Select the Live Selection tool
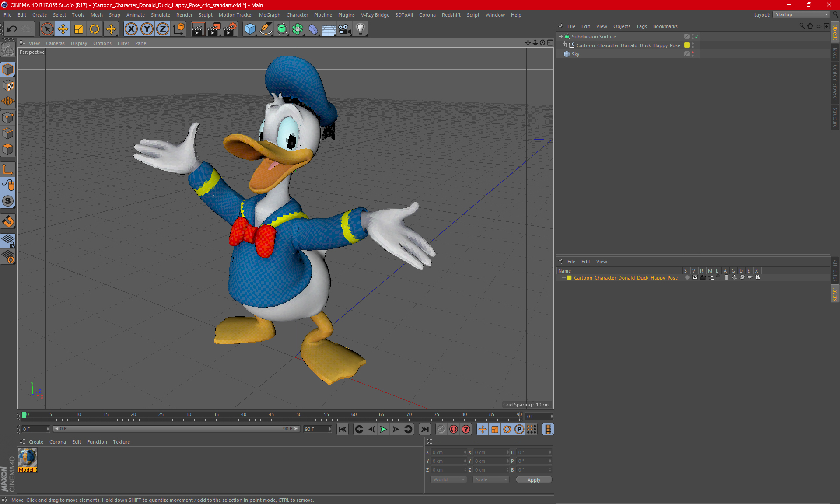Image resolution: width=840 pixels, height=504 pixels. [47, 29]
